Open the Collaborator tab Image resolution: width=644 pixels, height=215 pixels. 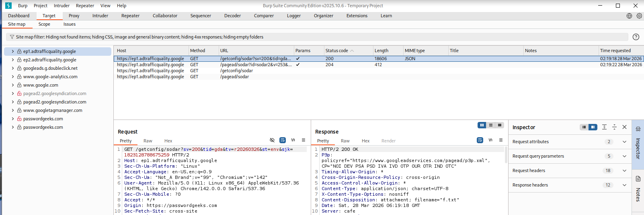click(x=165, y=16)
